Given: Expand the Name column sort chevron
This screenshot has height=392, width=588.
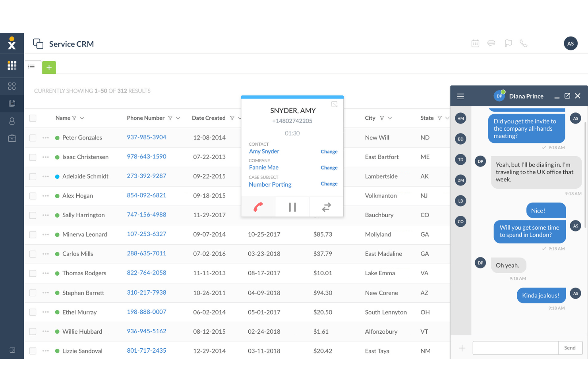Looking at the screenshot, I should tap(82, 118).
